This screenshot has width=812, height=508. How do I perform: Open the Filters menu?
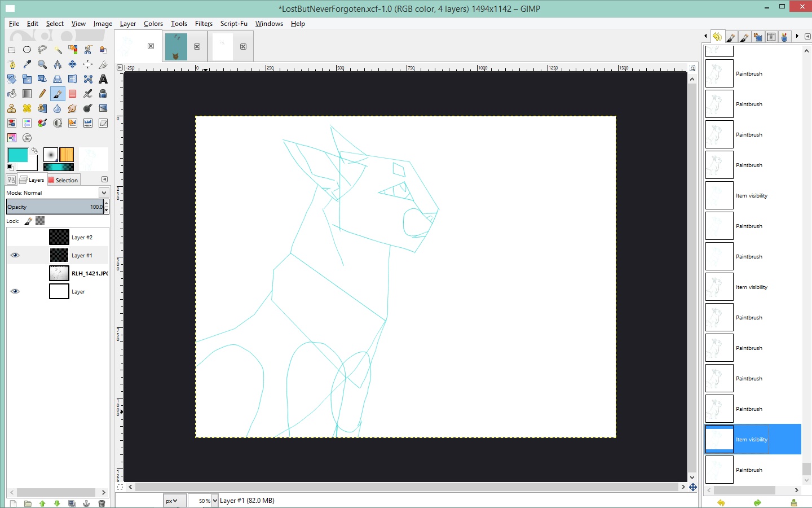(204, 24)
